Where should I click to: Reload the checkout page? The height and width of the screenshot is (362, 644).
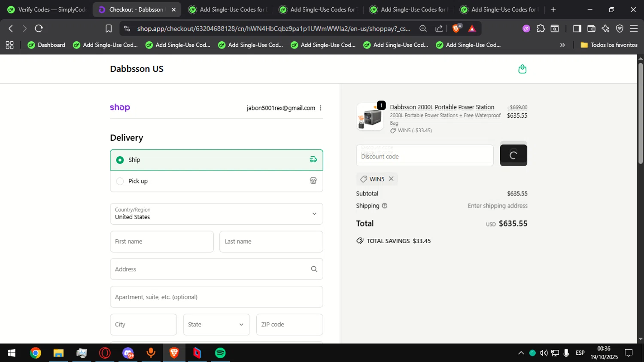(39, 28)
